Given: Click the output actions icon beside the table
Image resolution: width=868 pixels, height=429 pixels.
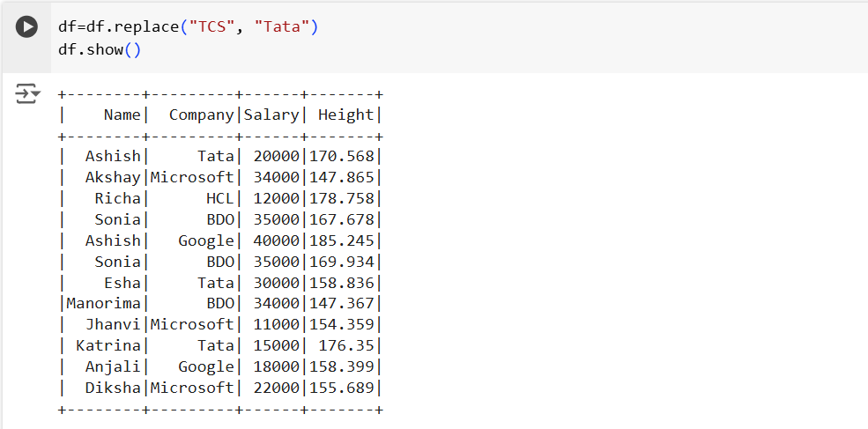Looking at the screenshot, I should [x=27, y=93].
